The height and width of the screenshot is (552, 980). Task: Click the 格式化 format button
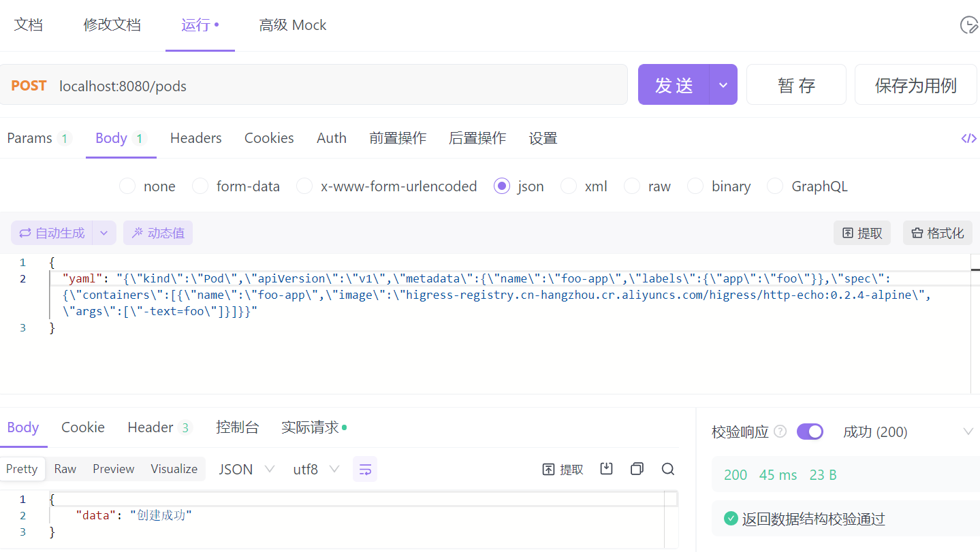(x=938, y=233)
